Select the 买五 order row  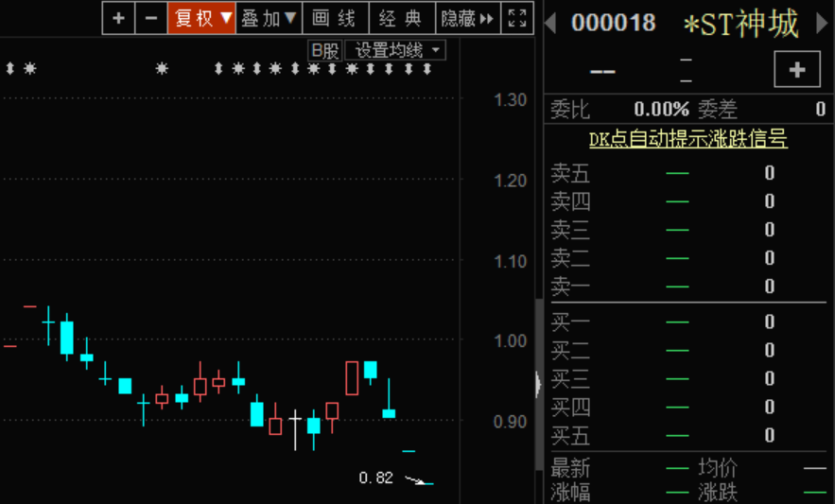(689, 435)
